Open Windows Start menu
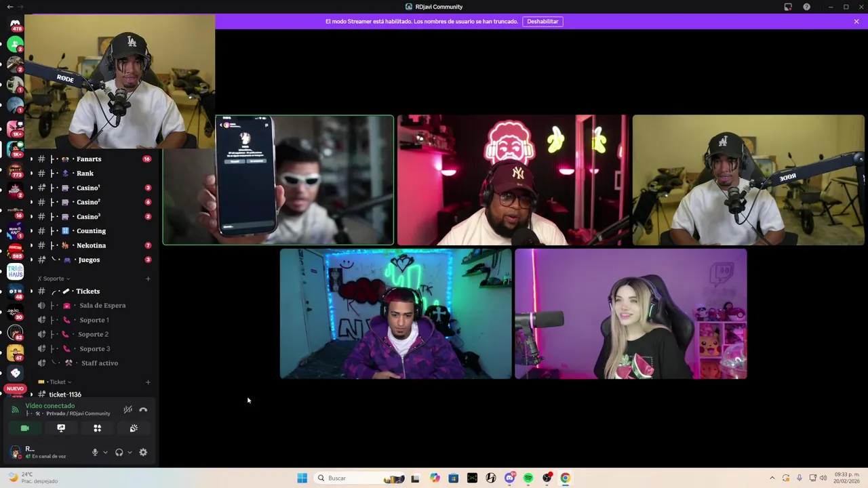This screenshot has height=488, width=868. (302, 478)
